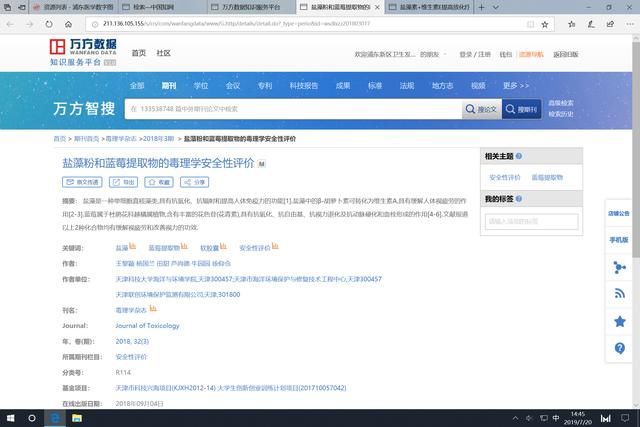
Task: Close the active 盐藻粉和蓝莓提取物 tab
Action: point(377,7)
